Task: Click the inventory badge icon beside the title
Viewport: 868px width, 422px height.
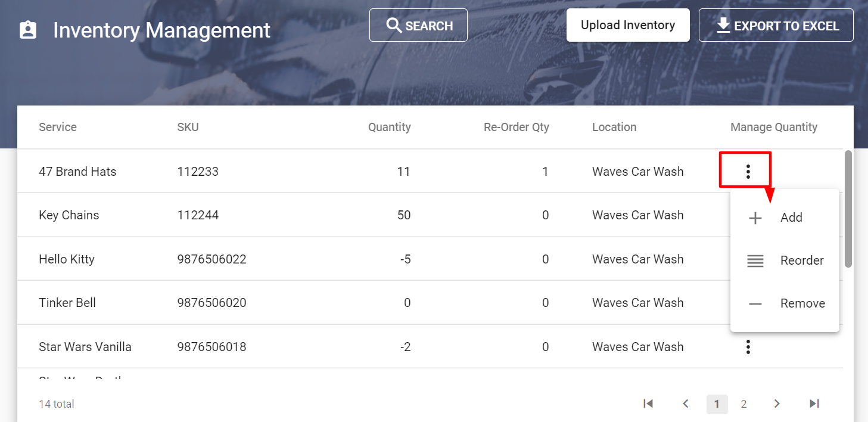Action: pos(27,29)
